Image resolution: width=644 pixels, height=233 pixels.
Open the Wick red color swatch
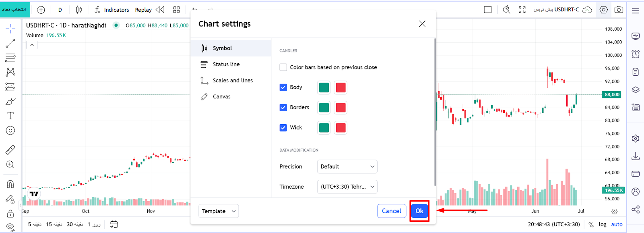click(341, 128)
